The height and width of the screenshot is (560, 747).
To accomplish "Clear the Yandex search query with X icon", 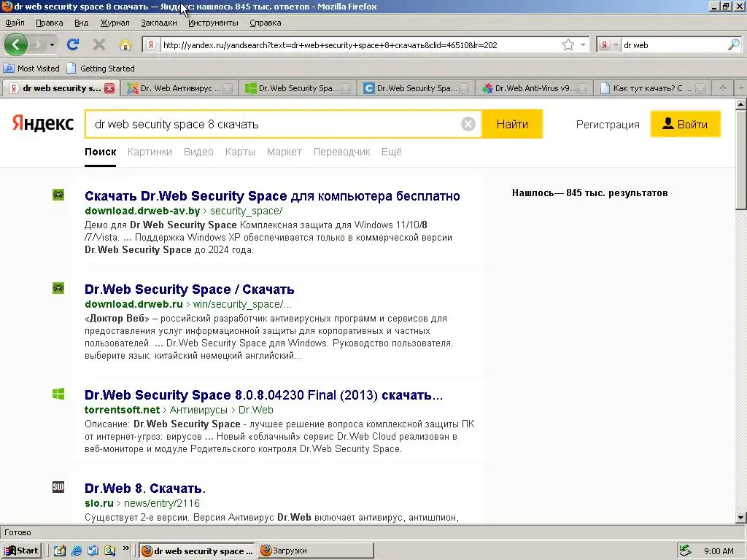I will (x=468, y=124).
